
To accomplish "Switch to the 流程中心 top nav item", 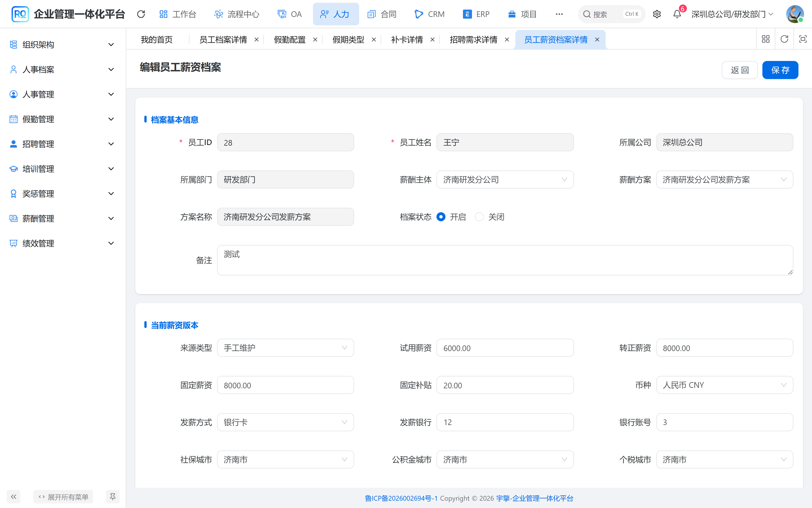I will 237,14.
